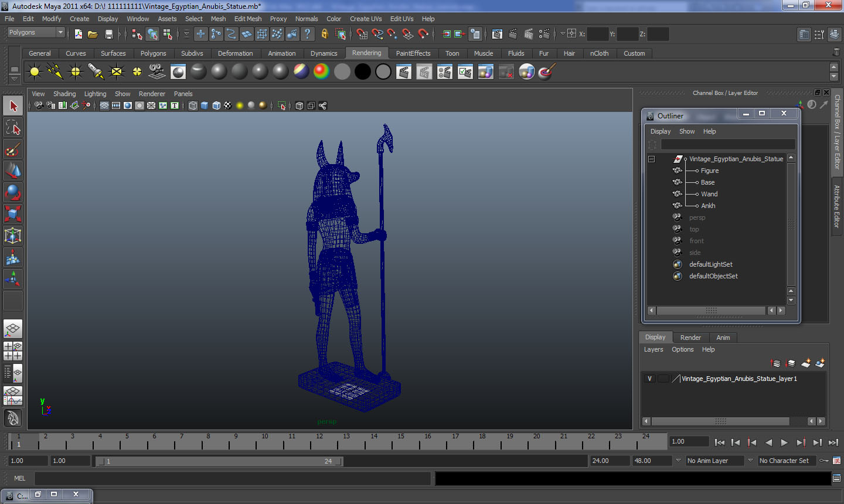The image size is (844, 504).
Task: Click frame 12 on the time slider
Action: coord(319,441)
